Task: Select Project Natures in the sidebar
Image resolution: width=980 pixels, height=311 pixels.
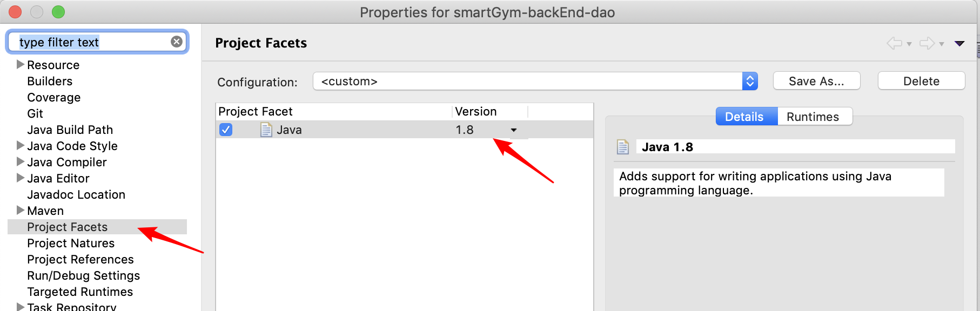Action: [70, 243]
